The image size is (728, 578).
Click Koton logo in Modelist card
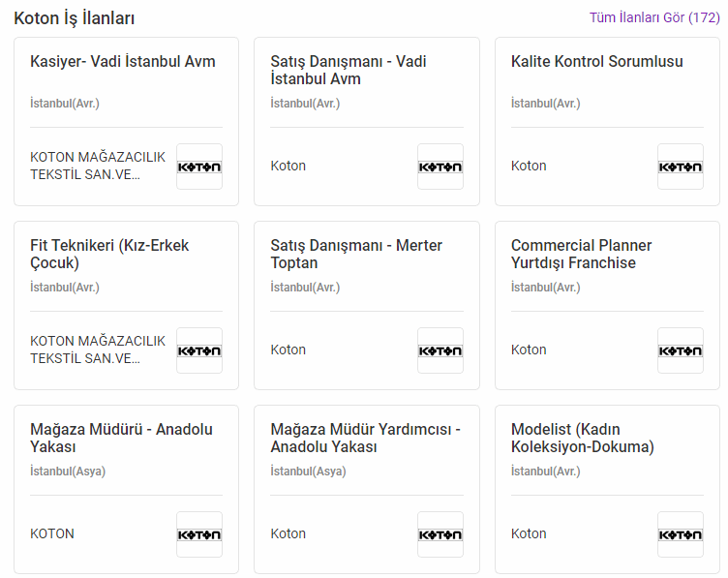680,534
